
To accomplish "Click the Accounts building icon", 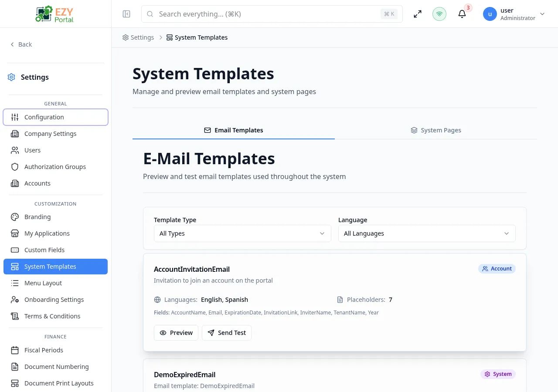I will tap(15, 183).
